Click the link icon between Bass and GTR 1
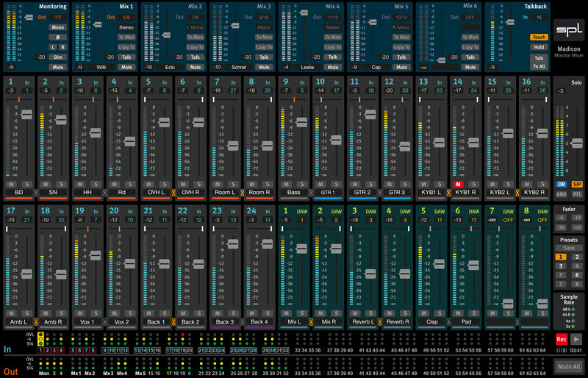 coord(311,193)
